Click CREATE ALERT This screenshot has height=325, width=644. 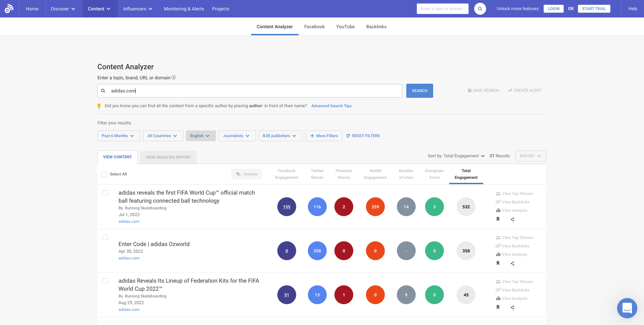[524, 90]
